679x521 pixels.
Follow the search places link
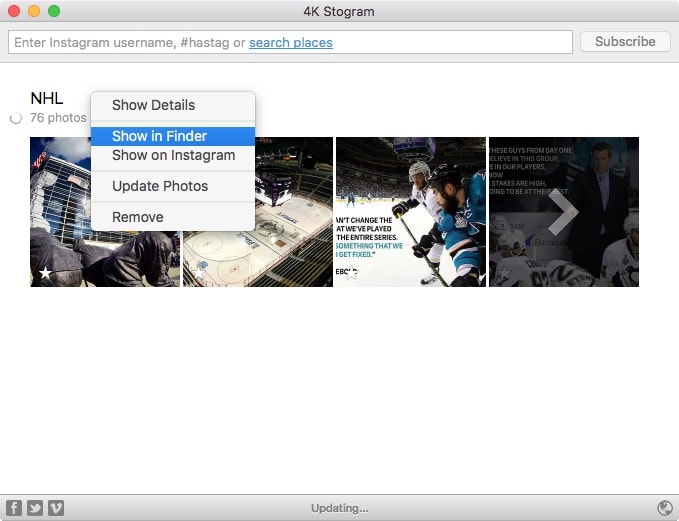(290, 42)
